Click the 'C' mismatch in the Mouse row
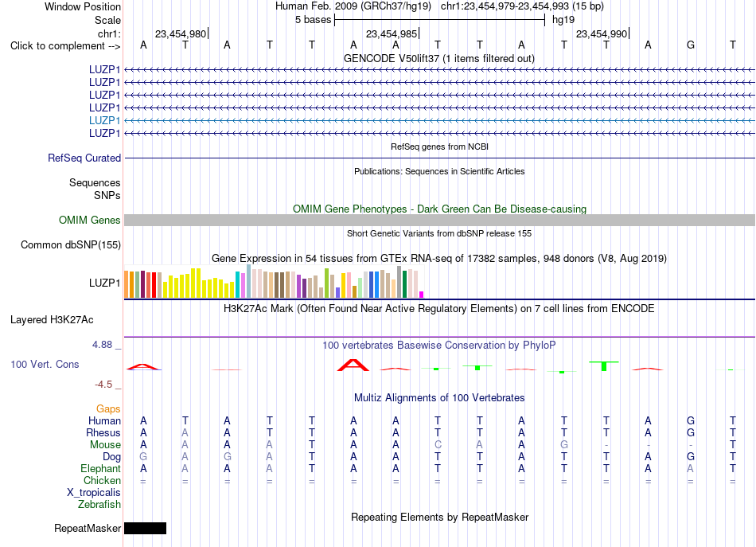 click(438, 445)
